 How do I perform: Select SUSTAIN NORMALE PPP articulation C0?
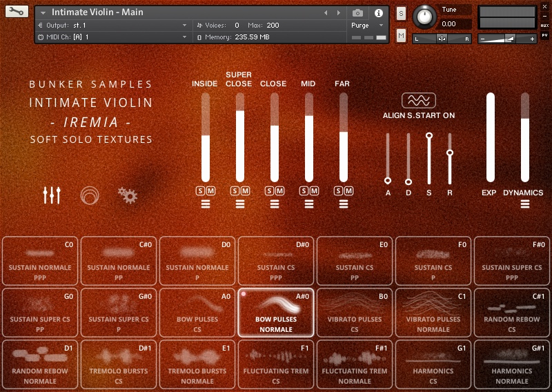[40, 261]
